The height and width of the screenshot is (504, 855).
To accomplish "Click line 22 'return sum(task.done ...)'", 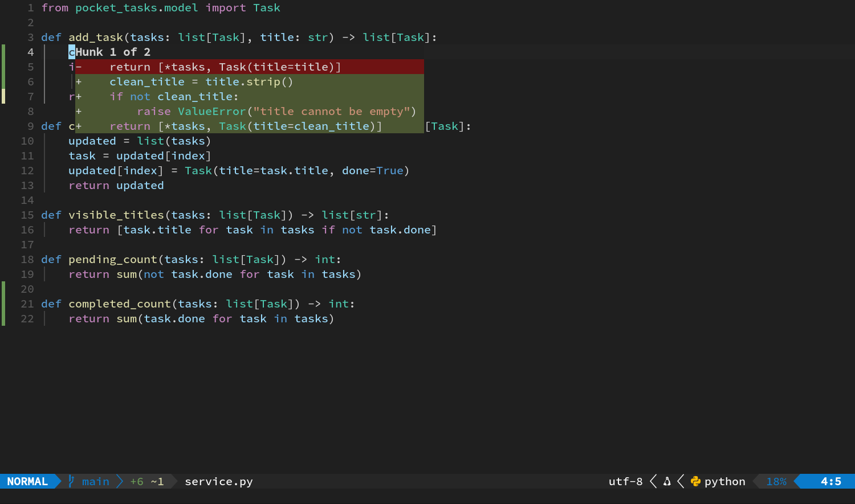I will (x=201, y=318).
